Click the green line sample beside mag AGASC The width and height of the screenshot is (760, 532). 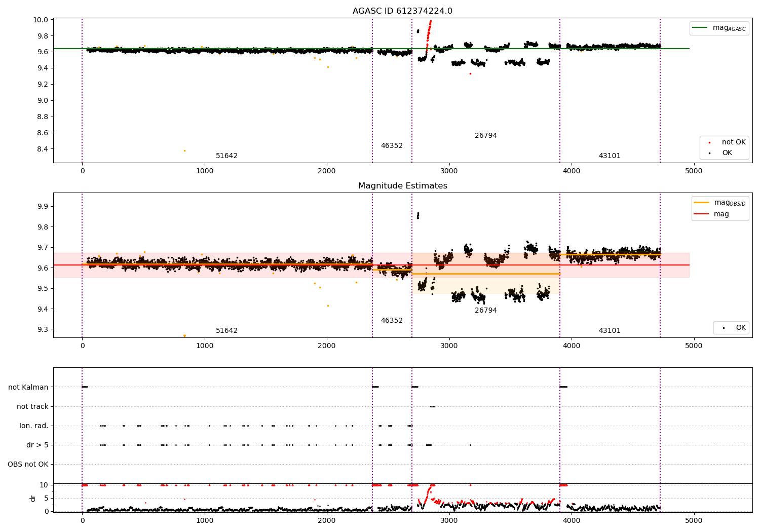point(700,28)
